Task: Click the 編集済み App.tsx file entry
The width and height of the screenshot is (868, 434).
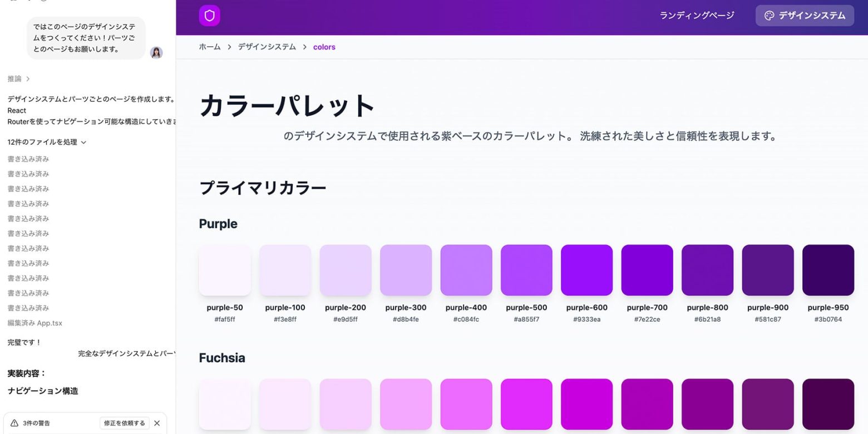Action: 35,323
